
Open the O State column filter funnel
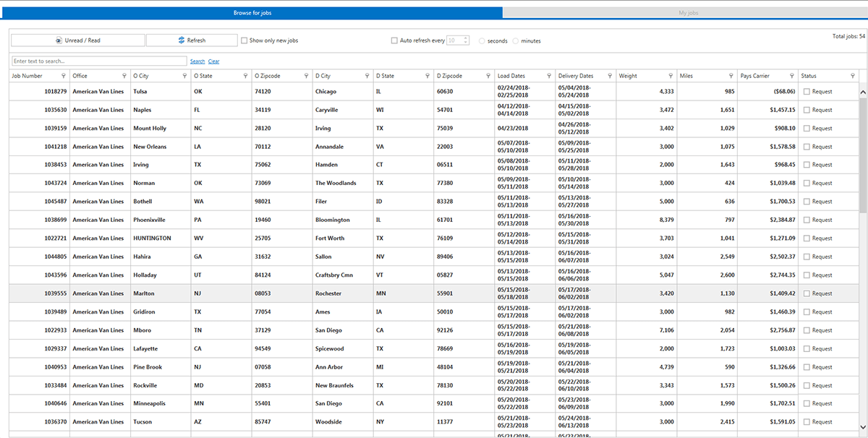pyautogui.click(x=246, y=76)
